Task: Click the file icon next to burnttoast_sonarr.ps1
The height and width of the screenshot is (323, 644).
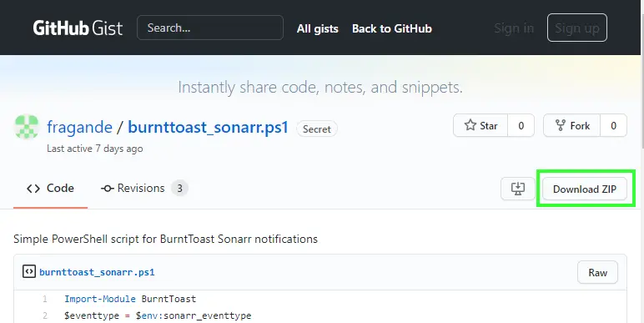Action: (28, 271)
